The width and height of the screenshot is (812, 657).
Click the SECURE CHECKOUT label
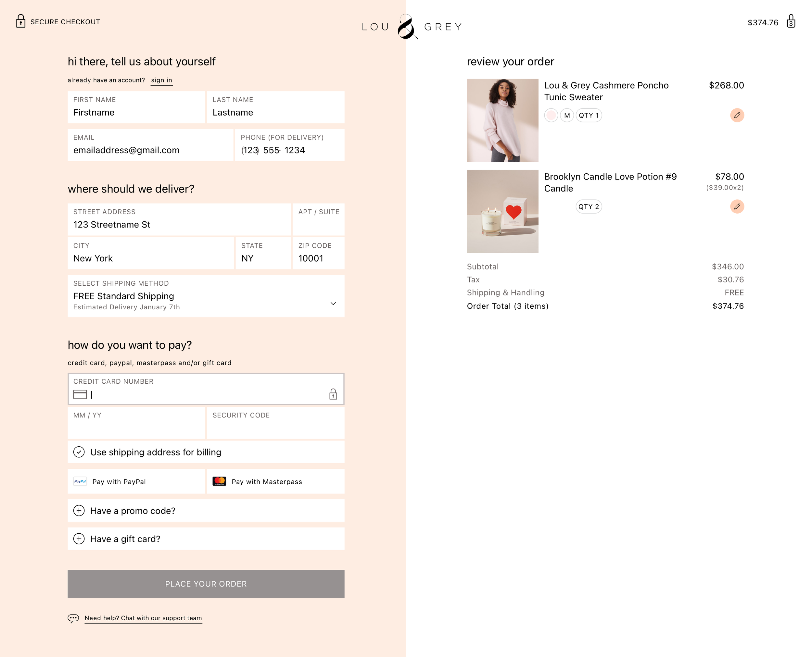tap(65, 22)
